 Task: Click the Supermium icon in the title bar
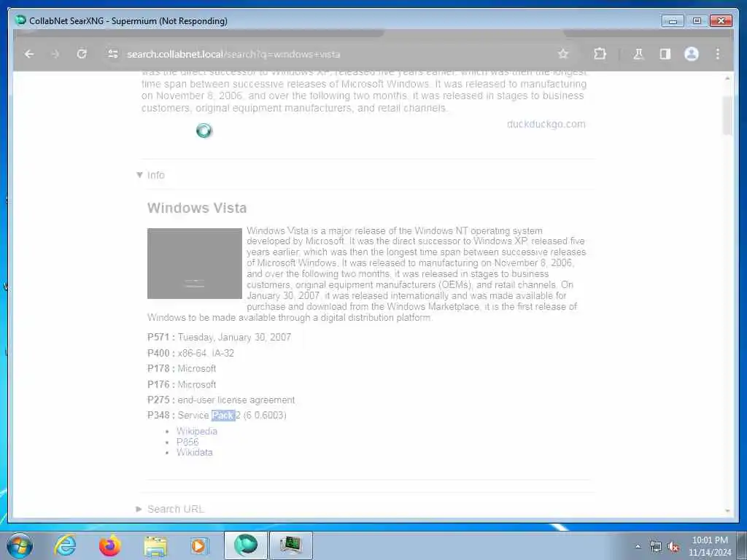[20, 20]
